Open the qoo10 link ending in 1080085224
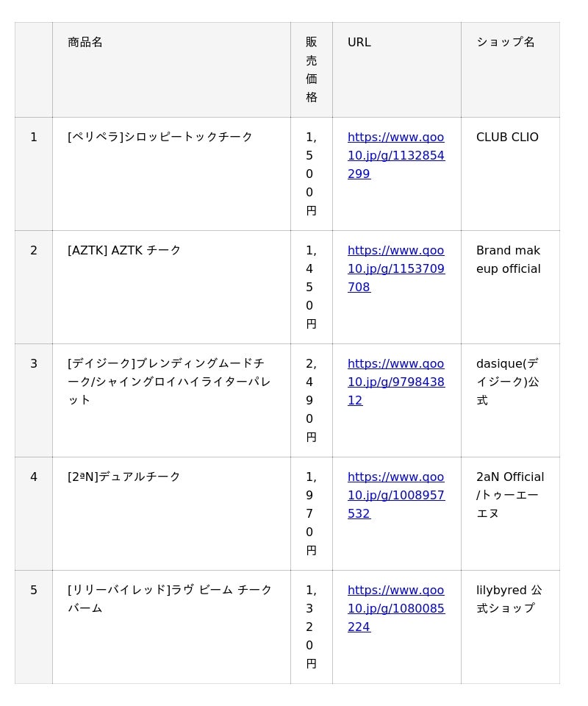 395,608
